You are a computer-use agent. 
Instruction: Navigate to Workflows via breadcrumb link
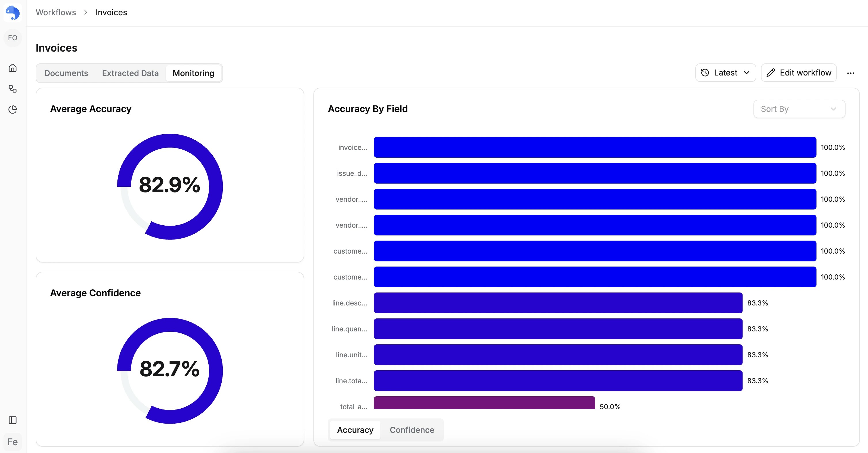point(56,12)
